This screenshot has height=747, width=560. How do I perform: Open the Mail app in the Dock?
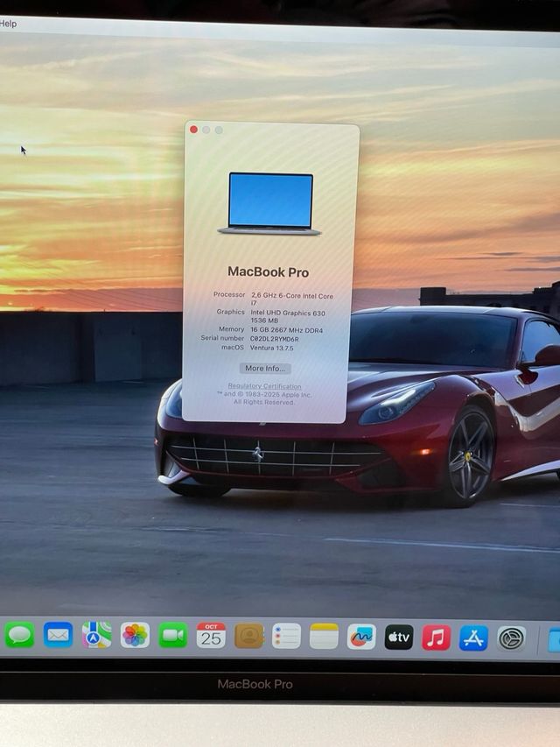tap(58, 635)
